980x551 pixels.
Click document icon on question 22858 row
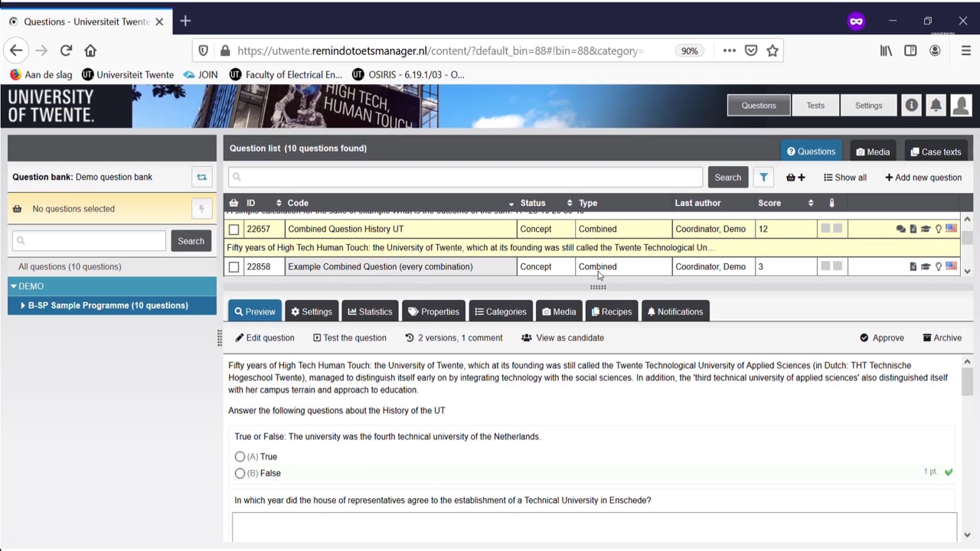[x=913, y=266]
